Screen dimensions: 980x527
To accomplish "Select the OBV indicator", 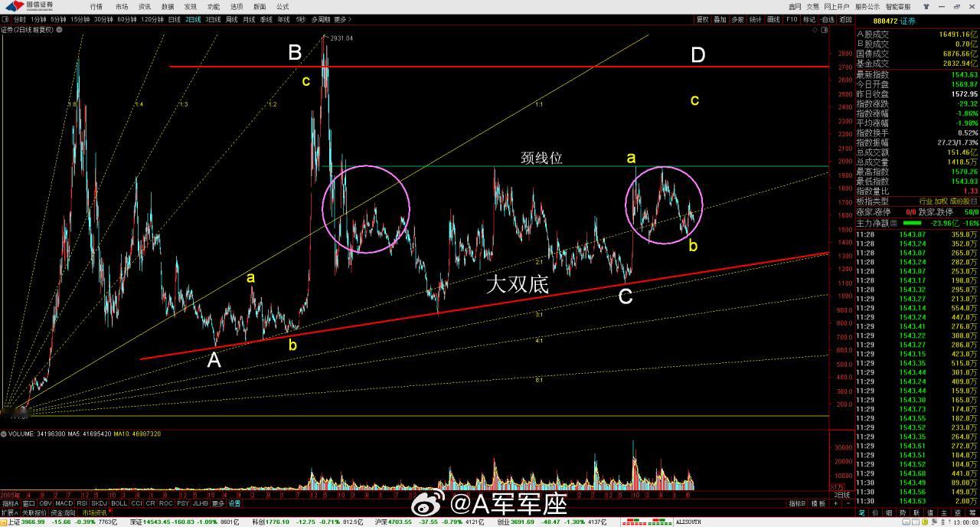I will point(45,504).
